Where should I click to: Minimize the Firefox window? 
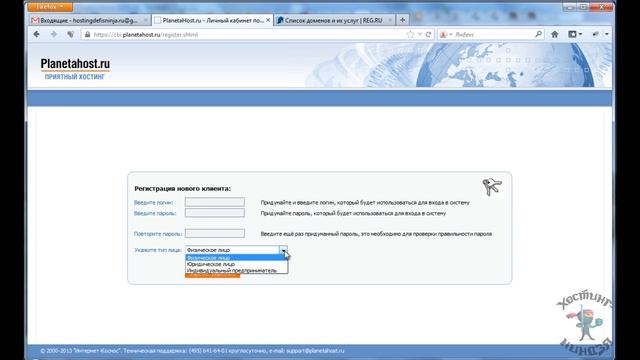click(x=570, y=7)
